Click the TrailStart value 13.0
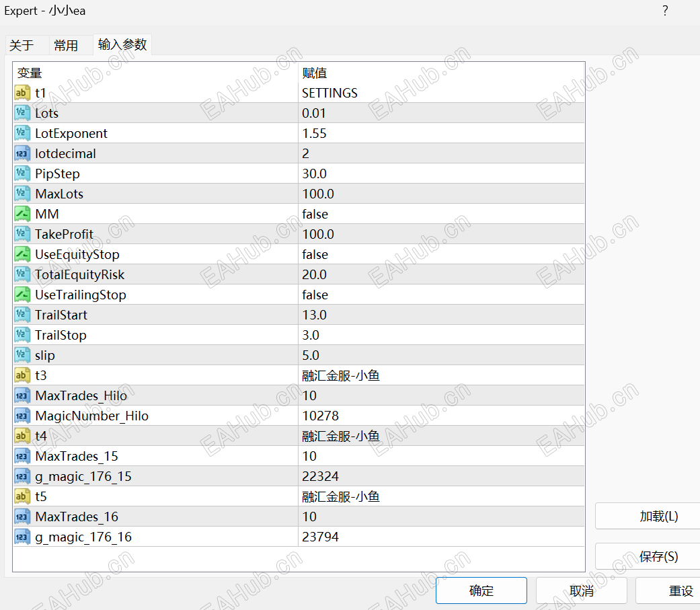This screenshot has width=700, height=610. click(314, 315)
